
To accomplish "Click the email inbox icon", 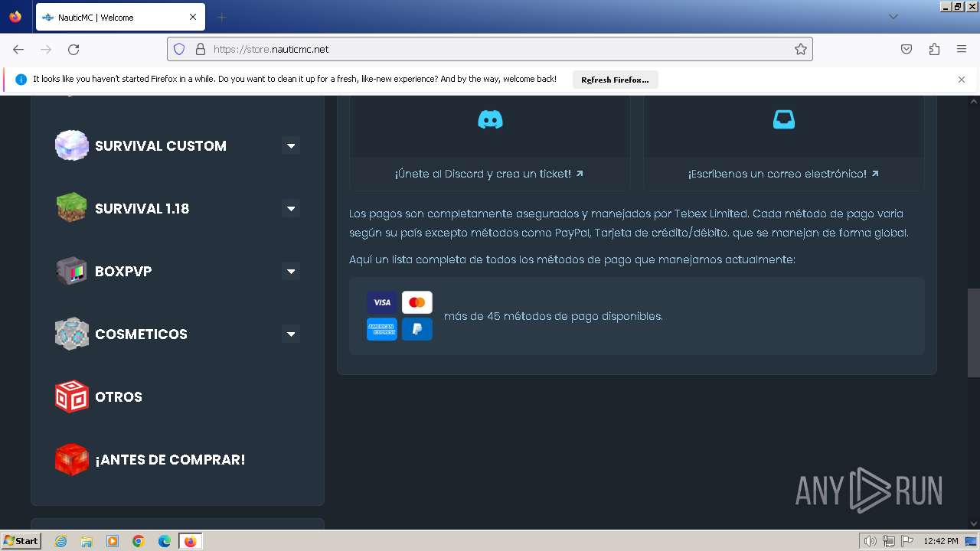I will pos(783,119).
